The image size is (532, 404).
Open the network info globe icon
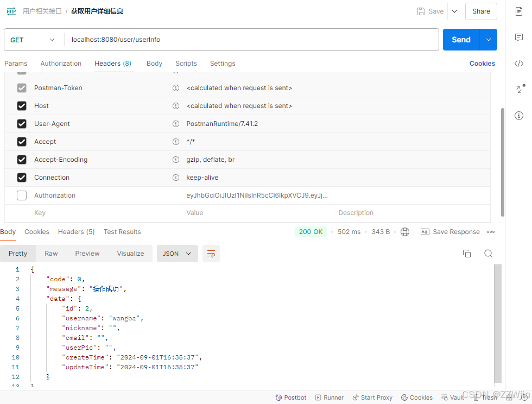click(x=405, y=231)
